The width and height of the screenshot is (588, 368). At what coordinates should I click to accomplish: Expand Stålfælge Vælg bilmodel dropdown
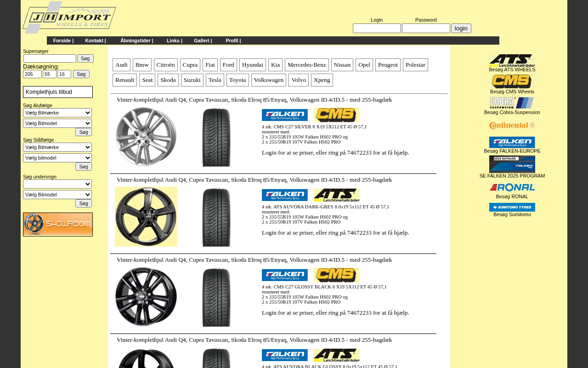point(57,158)
